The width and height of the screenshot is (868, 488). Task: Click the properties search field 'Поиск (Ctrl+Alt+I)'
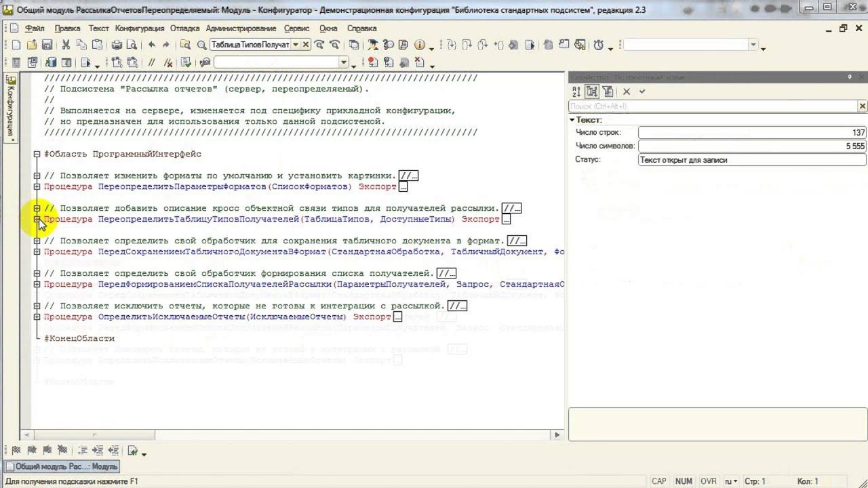click(x=713, y=106)
